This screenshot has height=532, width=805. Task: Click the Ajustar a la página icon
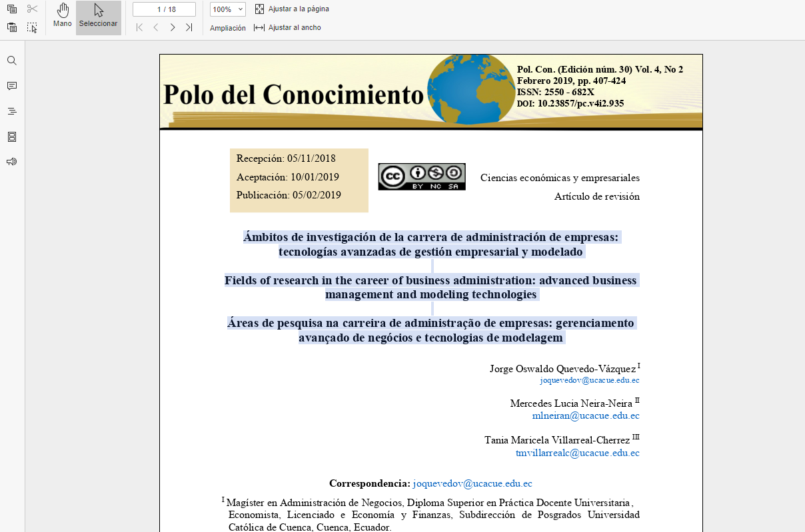[x=260, y=9]
